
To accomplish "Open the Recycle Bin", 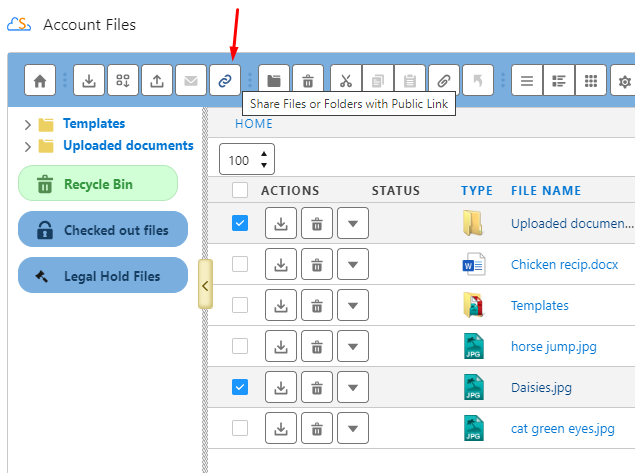I will tap(98, 184).
